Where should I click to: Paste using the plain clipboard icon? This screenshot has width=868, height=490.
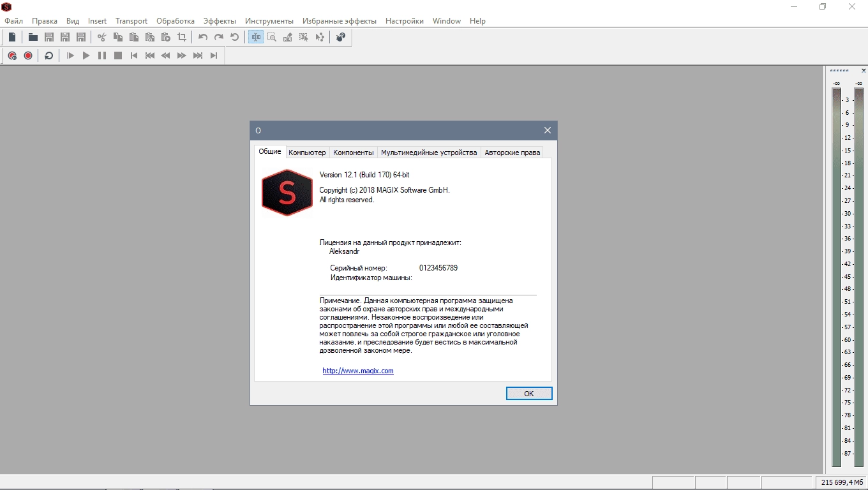[134, 37]
